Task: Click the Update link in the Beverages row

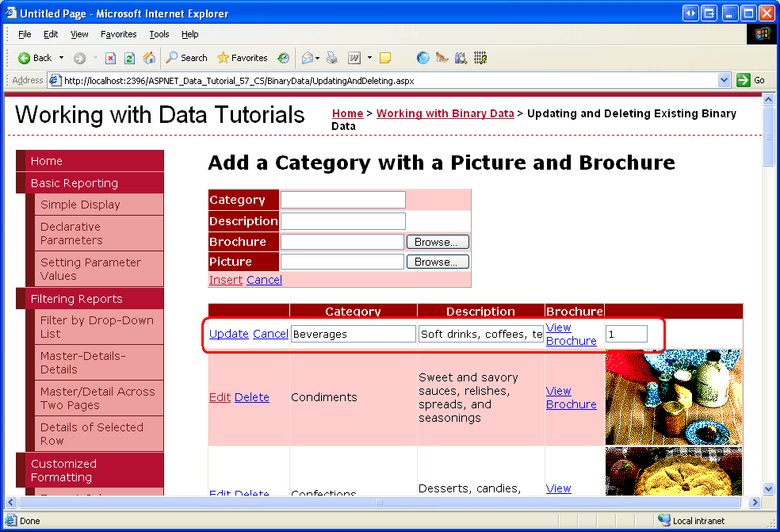Action: coord(228,334)
